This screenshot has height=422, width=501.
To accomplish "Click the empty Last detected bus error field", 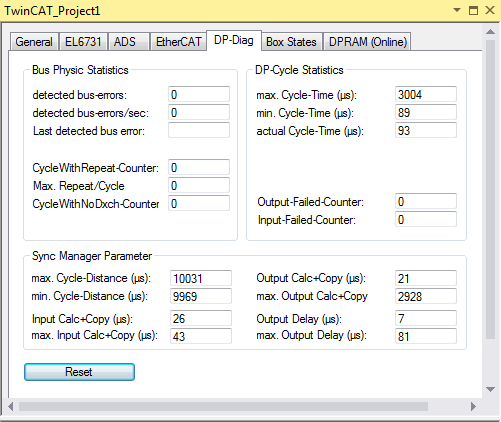I will click(x=199, y=130).
